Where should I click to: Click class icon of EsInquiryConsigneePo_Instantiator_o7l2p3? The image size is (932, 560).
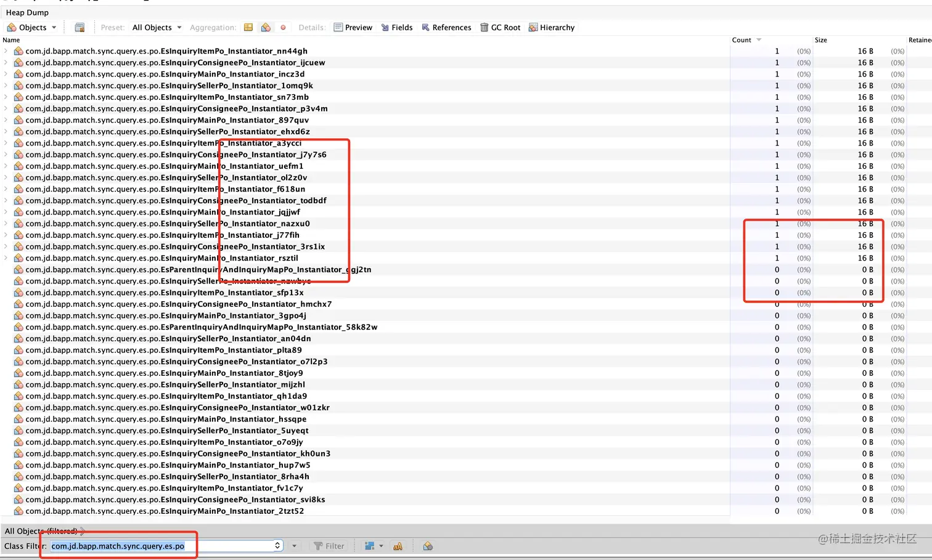(18, 362)
